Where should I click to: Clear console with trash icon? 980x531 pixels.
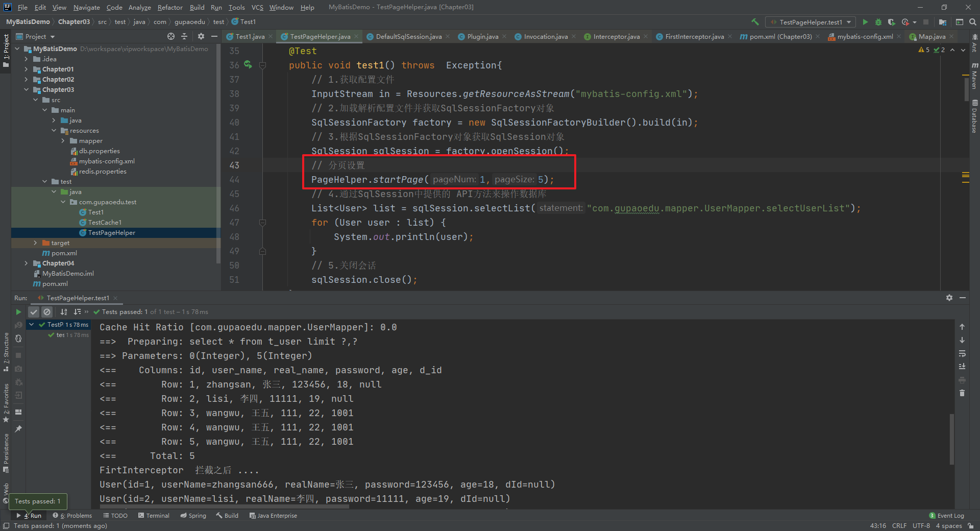(962, 393)
